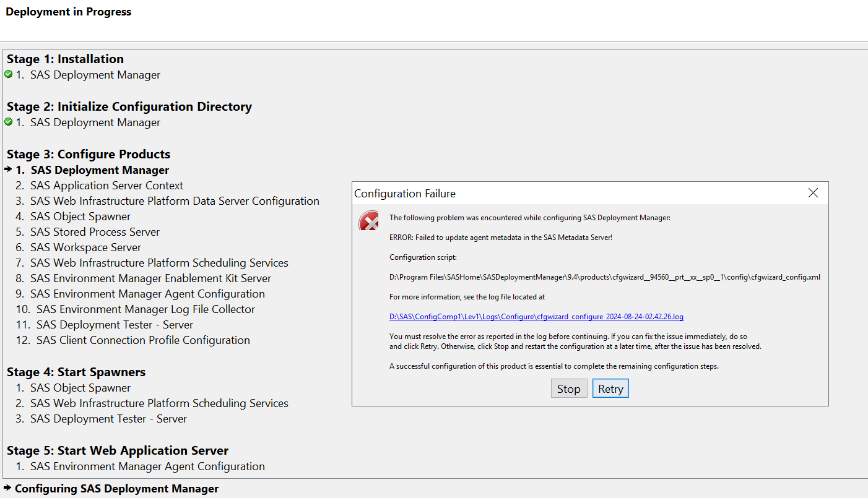Screen dimensions: 868x498
Task: Click the Retry button
Action: (x=610, y=389)
